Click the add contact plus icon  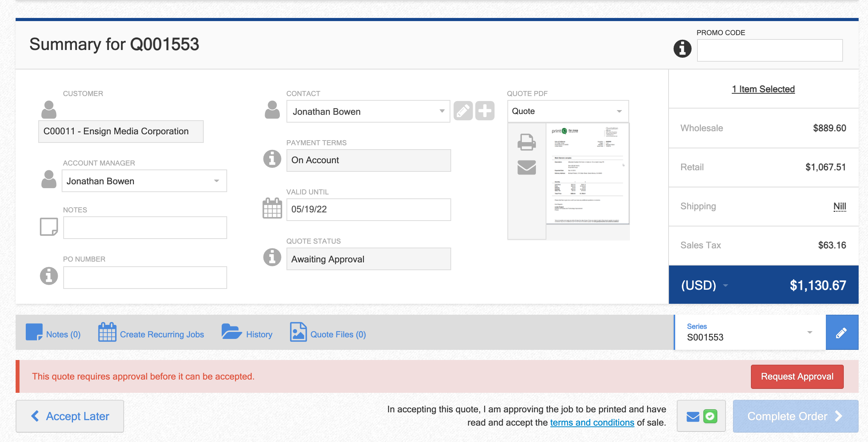485,111
